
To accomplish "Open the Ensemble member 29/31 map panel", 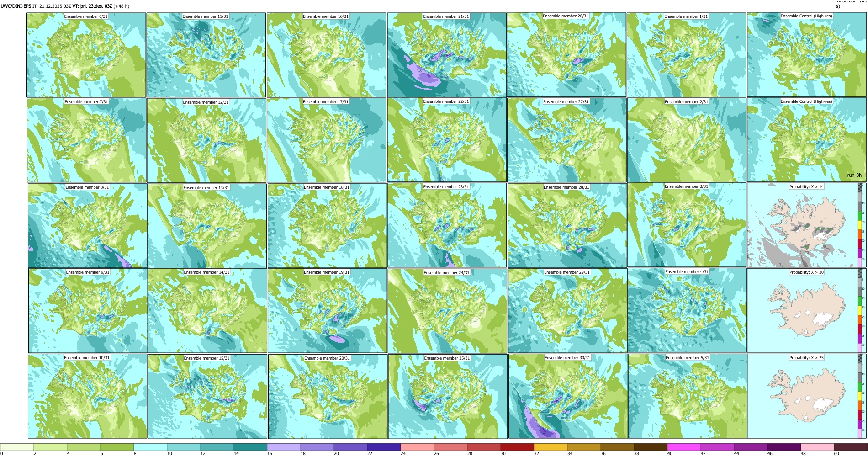I will [567, 310].
